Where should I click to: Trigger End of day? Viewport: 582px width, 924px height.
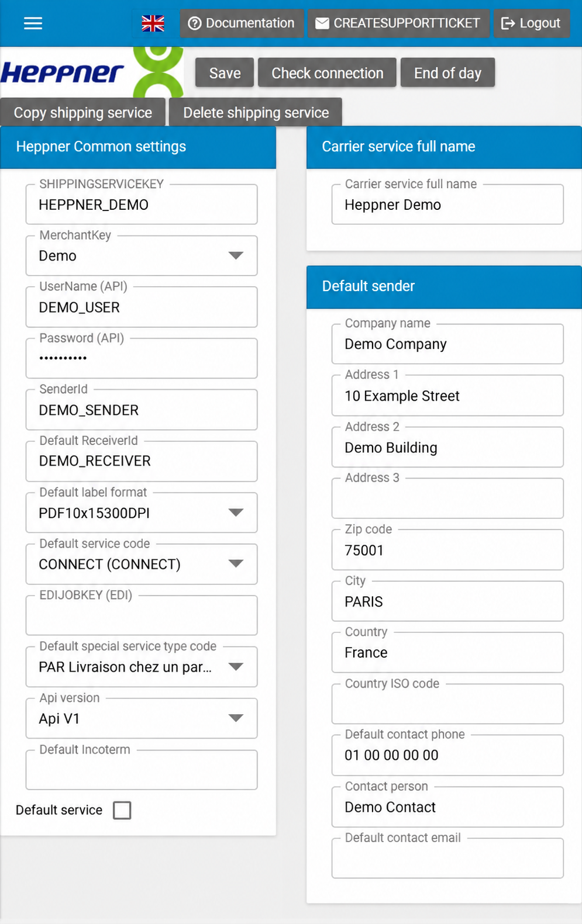[447, 72]
